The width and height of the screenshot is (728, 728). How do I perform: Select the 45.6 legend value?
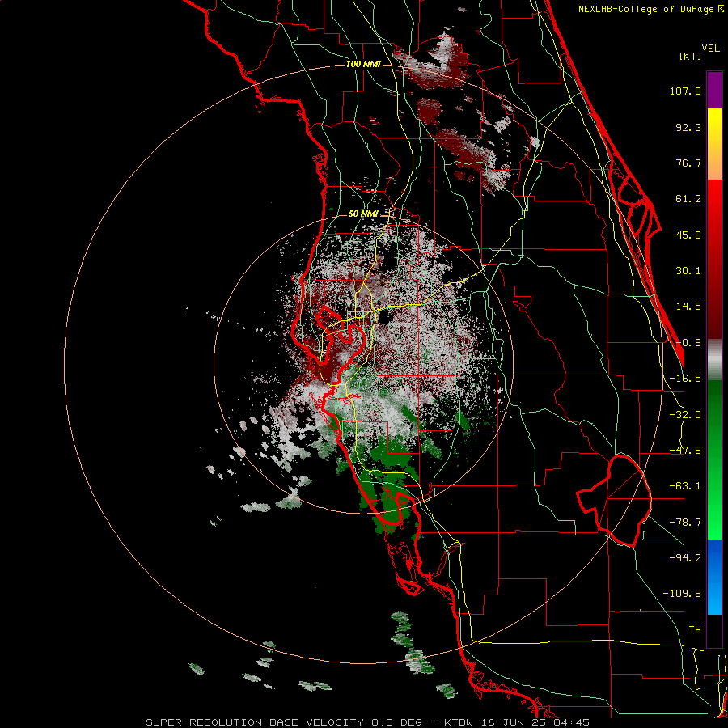click(688, 235)
